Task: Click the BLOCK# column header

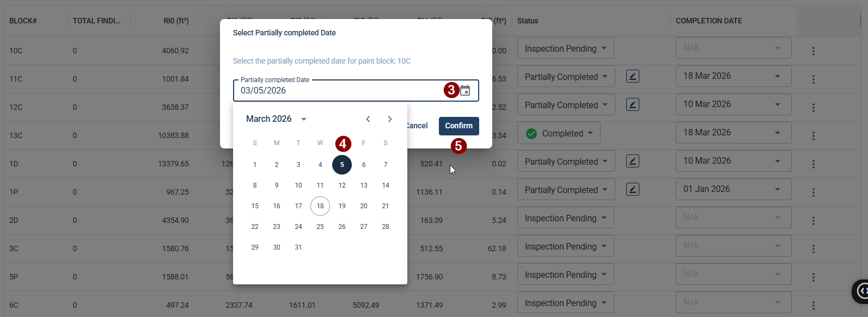Action: pos(23,21)
